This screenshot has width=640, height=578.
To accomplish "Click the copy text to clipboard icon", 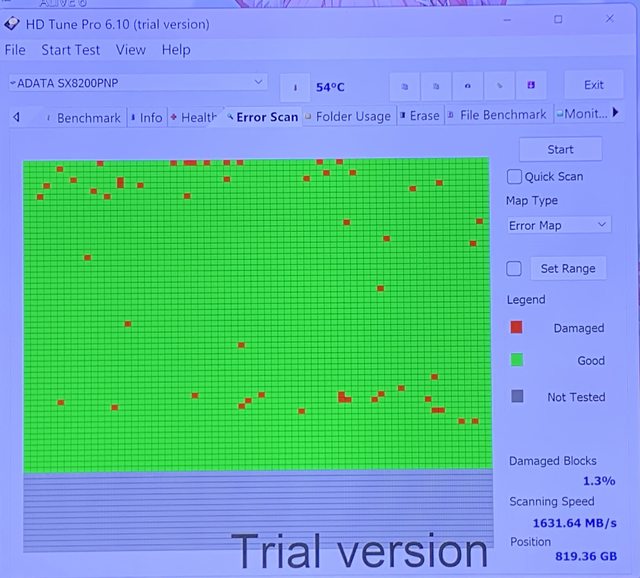I will [404, 87].
